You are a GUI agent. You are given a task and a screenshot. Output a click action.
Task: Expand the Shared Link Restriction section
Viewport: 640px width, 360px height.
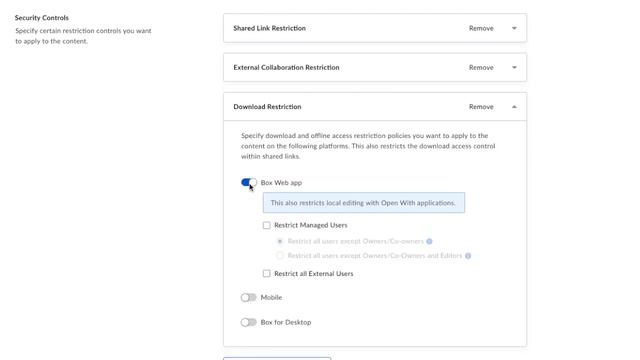pos(514,28)
